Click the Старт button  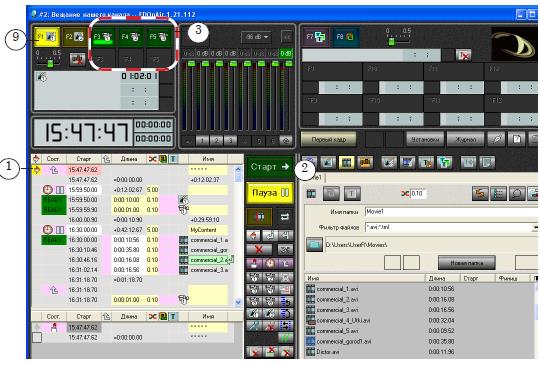coord(270,167)
